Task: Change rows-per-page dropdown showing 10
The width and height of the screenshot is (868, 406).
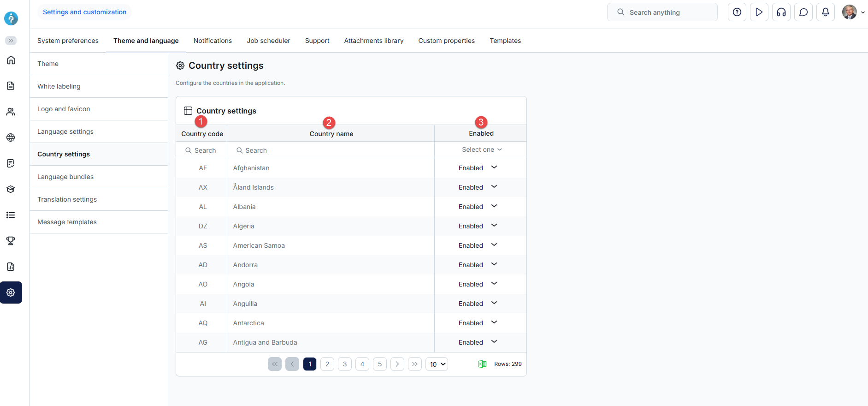Action: pyautogui.click(x=437, y=364)
